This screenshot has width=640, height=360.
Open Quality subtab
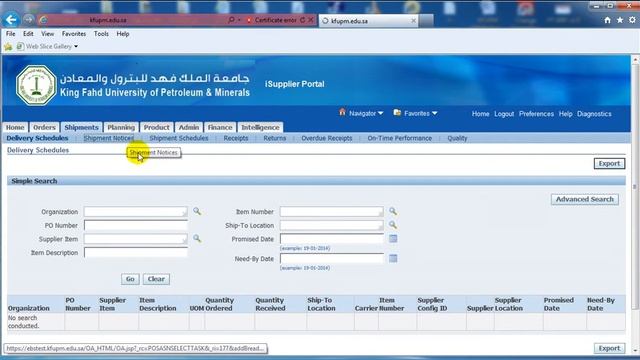point(457,138)
